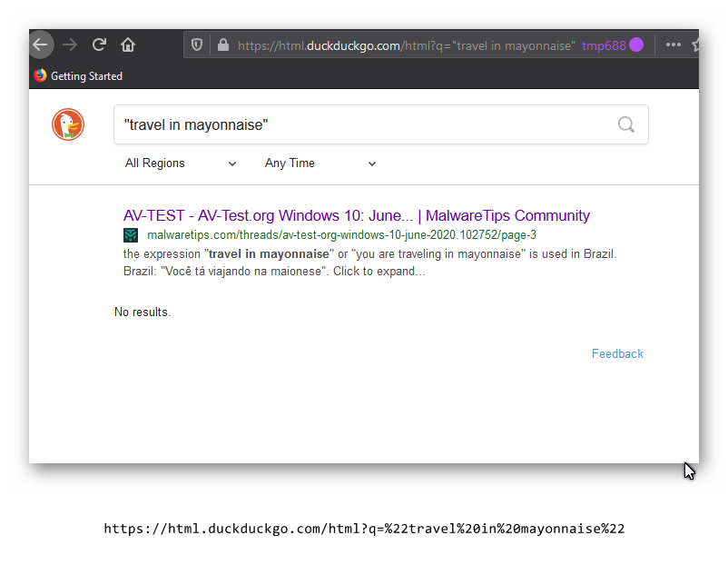Click the forward navigation arrow

pyautogui.click(x=70, y=45)
